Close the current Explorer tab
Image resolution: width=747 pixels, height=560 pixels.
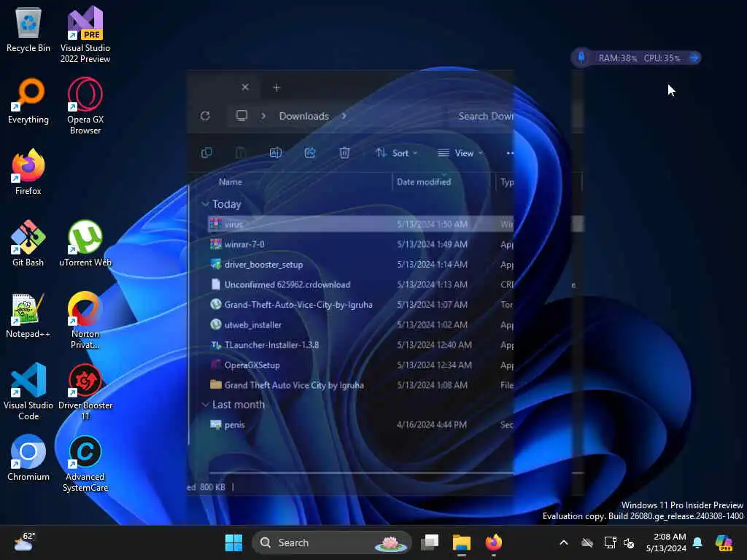[245, 87]
